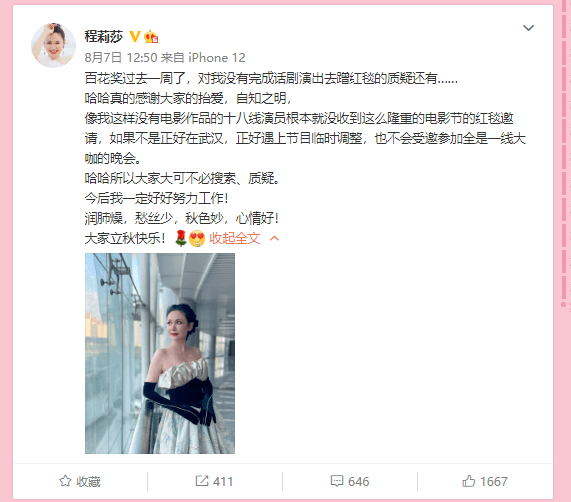The width and height of the screenshot is (571, 502).
Task: Click the iPhone 12 source link
Action: pos(217,58)
